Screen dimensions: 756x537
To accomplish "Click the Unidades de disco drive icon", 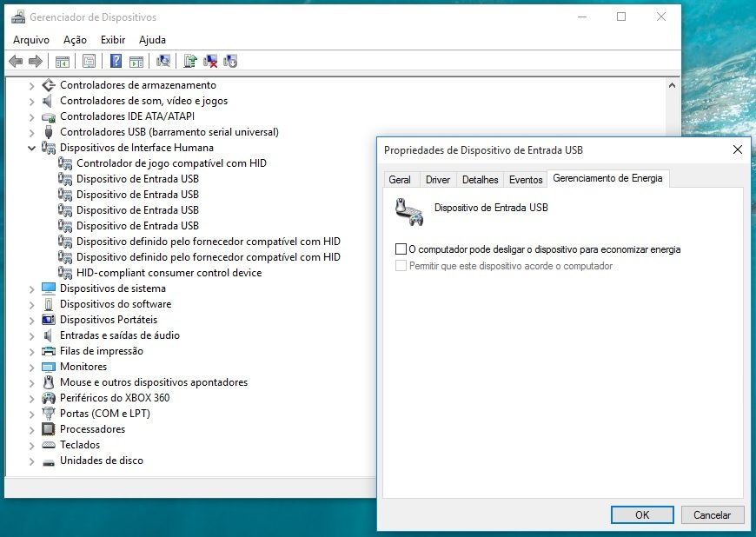I will (x=48, y=461).
